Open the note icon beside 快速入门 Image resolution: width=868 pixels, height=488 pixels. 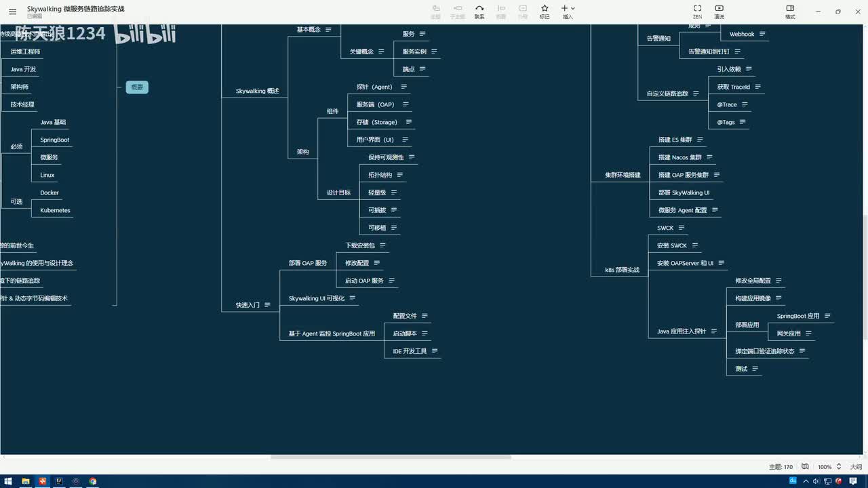[x=268, y=305]
